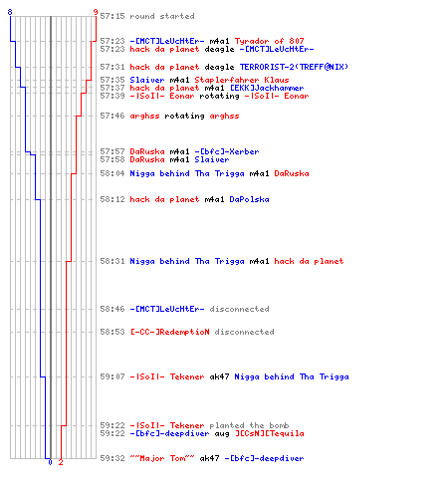The width and height of the screenshot is (448, 498).
Task: Click the '57:15 round started' entry
Action: tap(147, 16)
